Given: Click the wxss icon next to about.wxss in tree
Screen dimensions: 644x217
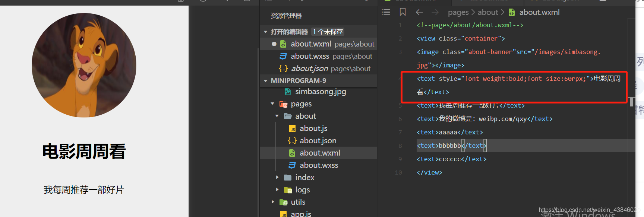Looking at the screenshot, I should [292, 165].
